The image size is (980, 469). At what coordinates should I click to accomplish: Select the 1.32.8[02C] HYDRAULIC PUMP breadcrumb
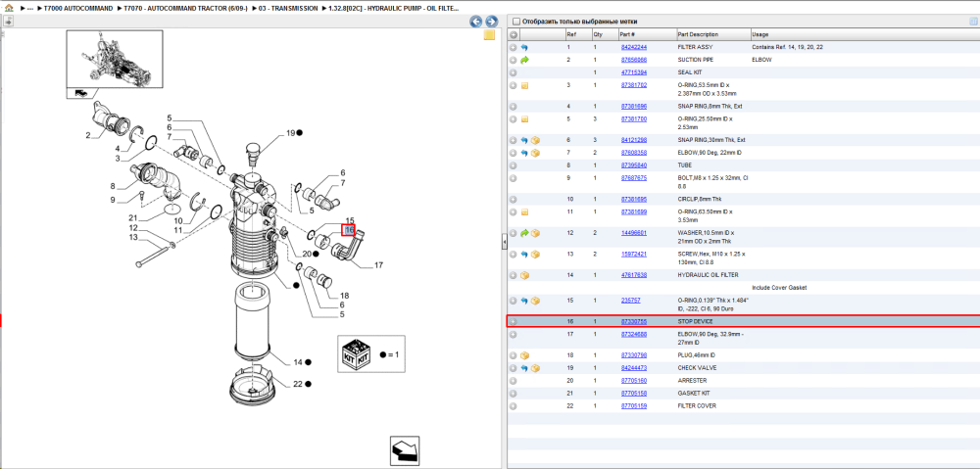[x=394, y=9]
